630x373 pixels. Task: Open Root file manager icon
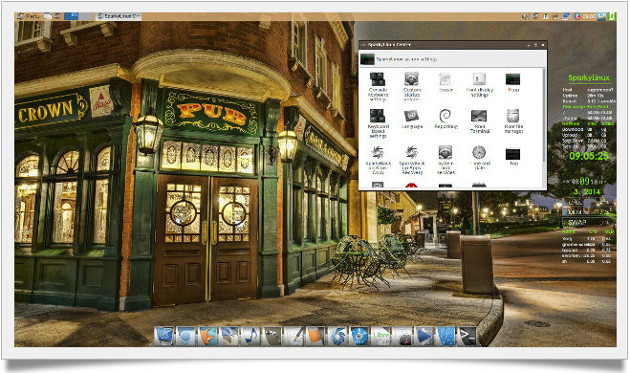coord(513,121)
